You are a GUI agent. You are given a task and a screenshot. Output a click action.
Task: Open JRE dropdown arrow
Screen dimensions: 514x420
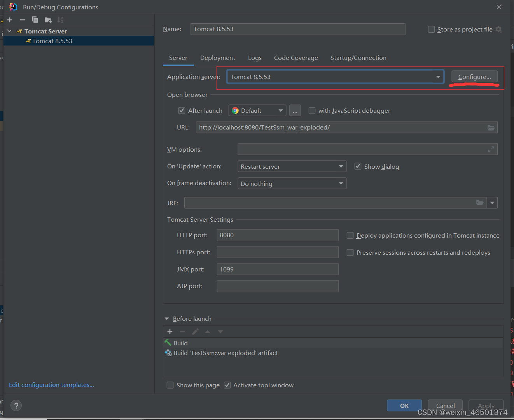[x=492, y=203]
